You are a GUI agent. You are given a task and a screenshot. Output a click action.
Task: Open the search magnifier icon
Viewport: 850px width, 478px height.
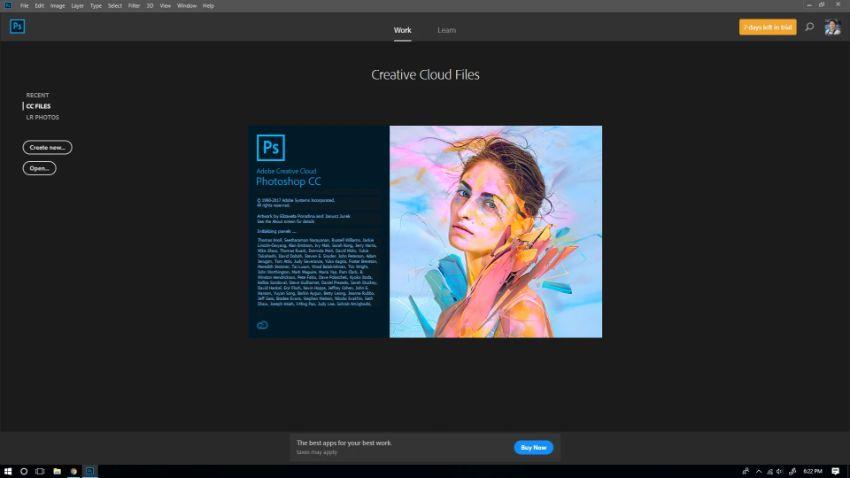(x=809, y=27)
